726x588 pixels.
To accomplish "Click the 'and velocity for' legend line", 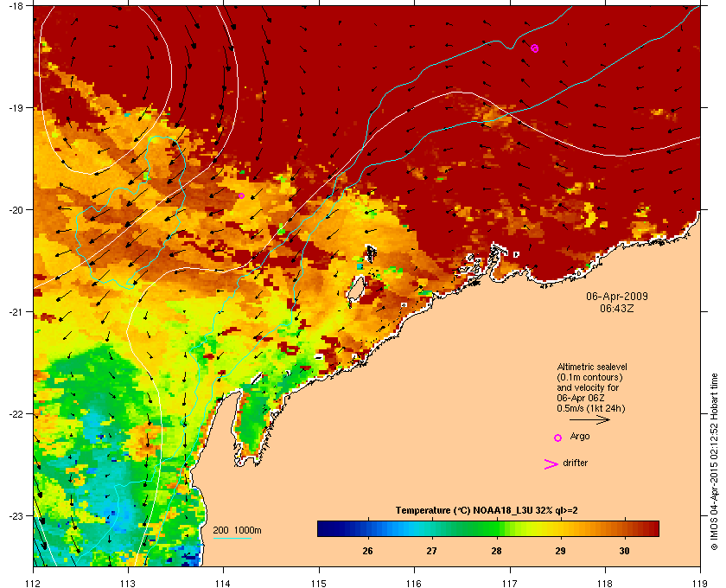I will 588,387.
